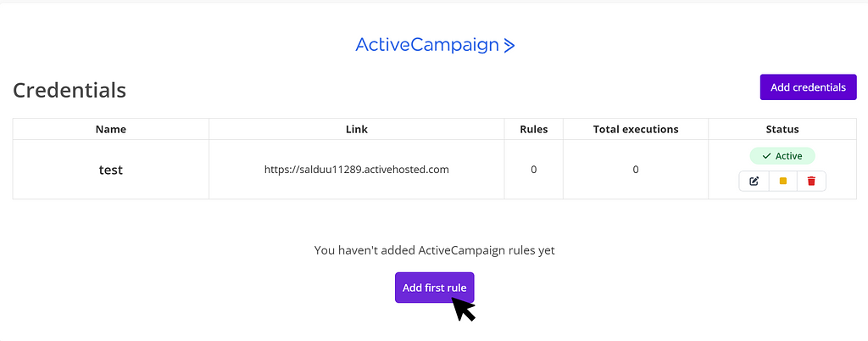This screenshot has width=868, height=341.
Task: Click the Name column header
Action: pos(111,129)
